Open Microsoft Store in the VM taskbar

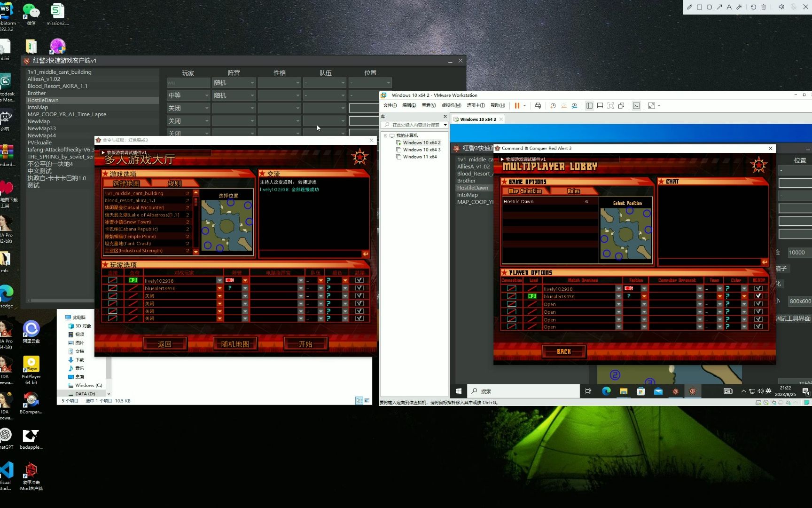[640, 391]
